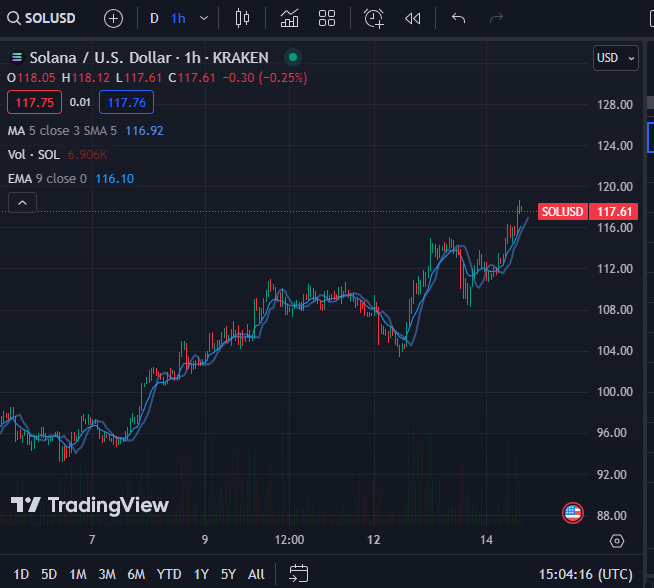Select the MA 5 close 3 SMA 5 indicator
This screenshot has width=654, height=588.
click(x=62, y=131)
